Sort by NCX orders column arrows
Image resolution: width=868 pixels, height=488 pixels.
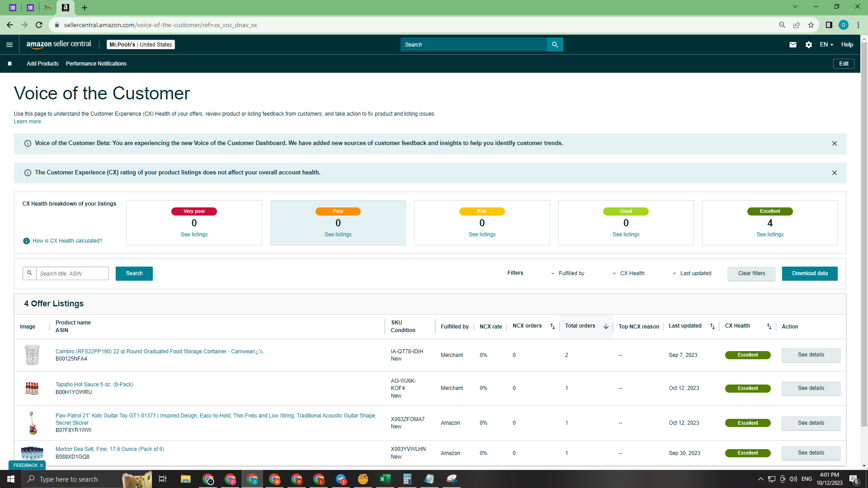[x=552, y=326]
